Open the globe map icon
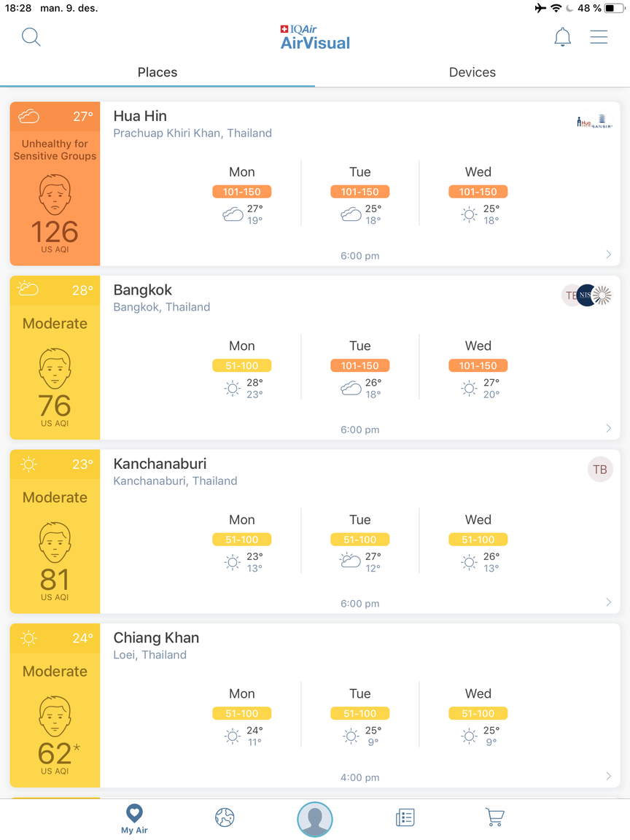The height and width of the screenshot is (840, 630). [225, 817]
